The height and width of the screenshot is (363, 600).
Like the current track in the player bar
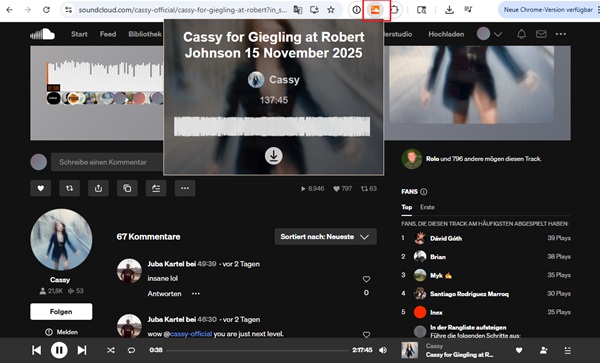pyautogui.click(x=519, y=350)
